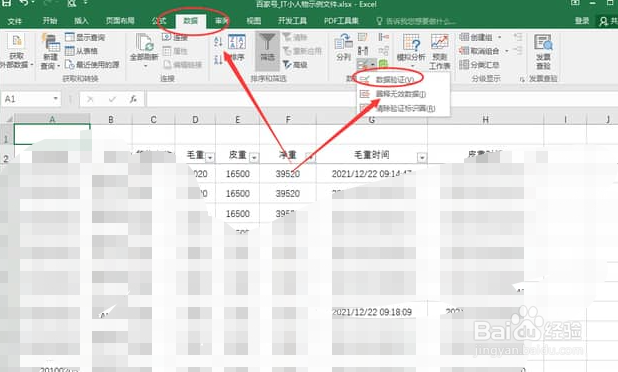This screenshot has width=618, height=372.
Task: Switch to the Formulas (公式) tab
Action: (158, 20)
